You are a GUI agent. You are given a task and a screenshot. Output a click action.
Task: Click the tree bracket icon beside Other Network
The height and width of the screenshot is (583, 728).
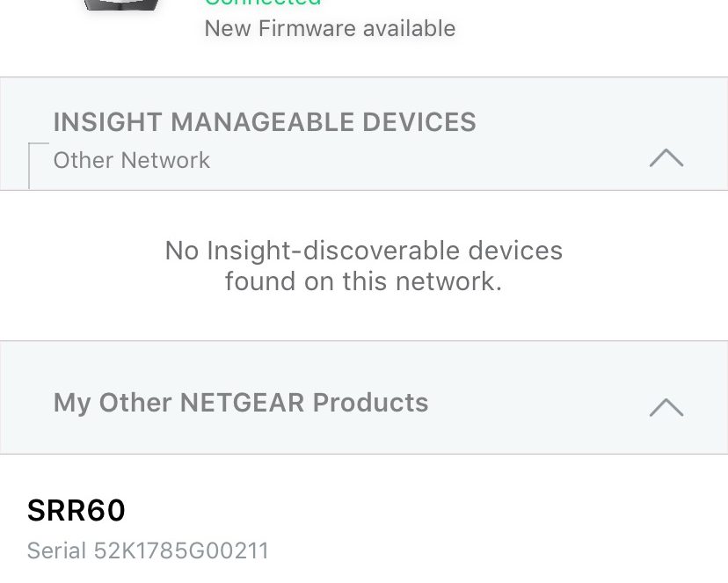[39, 165]
